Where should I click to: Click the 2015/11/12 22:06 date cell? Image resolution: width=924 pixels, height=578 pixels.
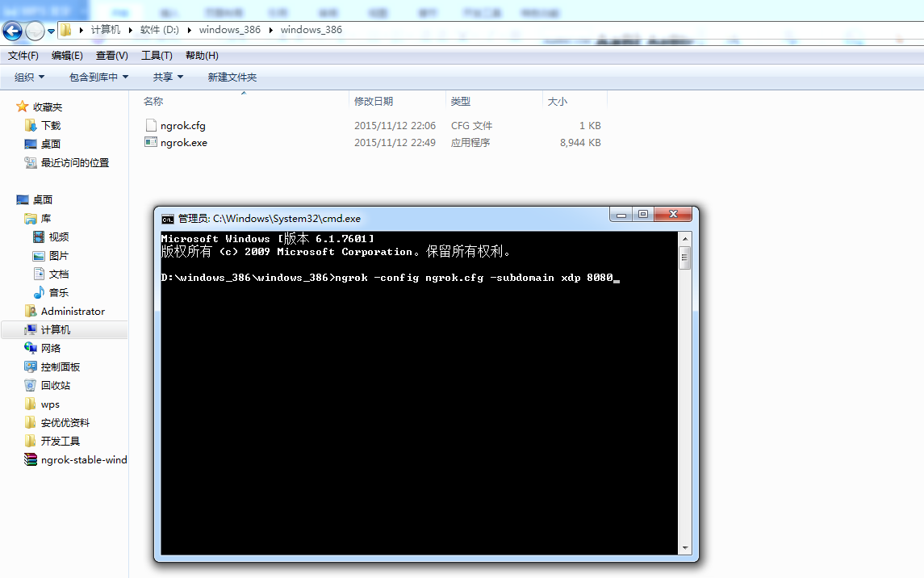pos(395,125)
